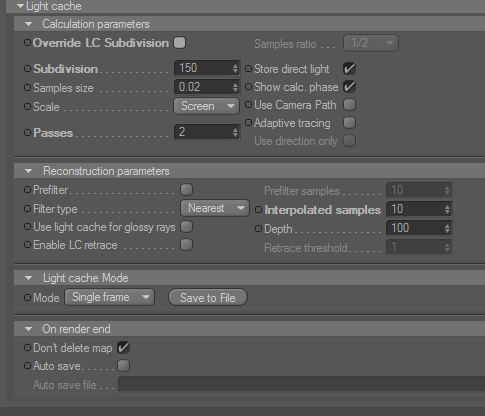485x416 pixels.
Task: Enable LC retrace checkbox
Action: click(x=186, y=245)
